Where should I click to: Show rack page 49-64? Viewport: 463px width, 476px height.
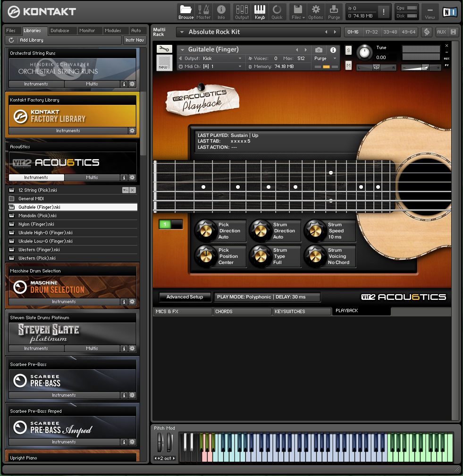pos(408,32)
